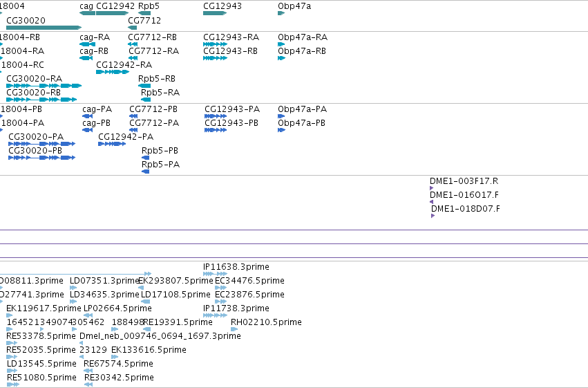
Task: Select the Rpb5-RB transcript label
Action: coord(157,79)
